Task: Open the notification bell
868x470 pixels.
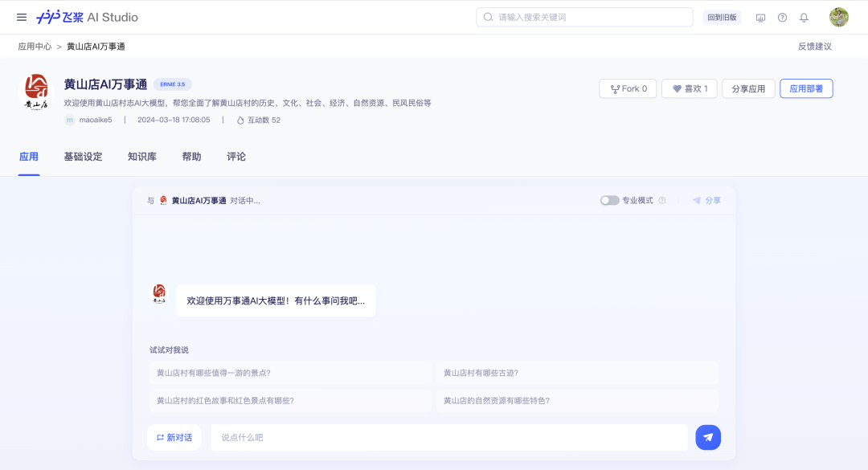Action: [x=804, y=18]
